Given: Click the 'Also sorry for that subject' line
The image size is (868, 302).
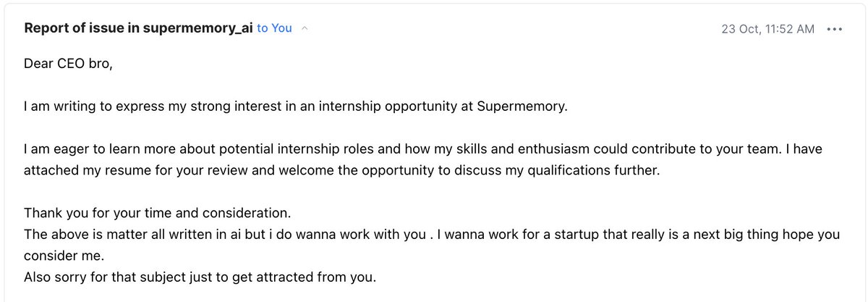Looking at the screenshot, I should pos(200,277).
